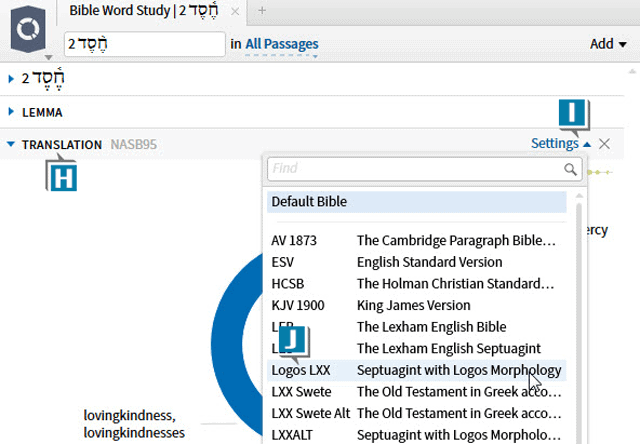Image resolution: width=640 pixels, height=444 pixels.
Task: Choose LXXALT Septuagint with Logos Morphology
Action: (417, 435)
